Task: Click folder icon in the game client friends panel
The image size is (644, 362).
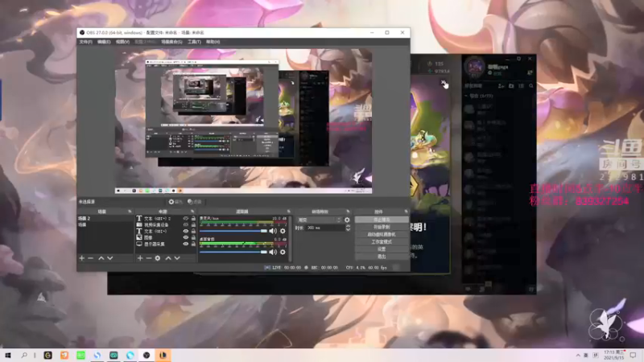Action: 511,86
